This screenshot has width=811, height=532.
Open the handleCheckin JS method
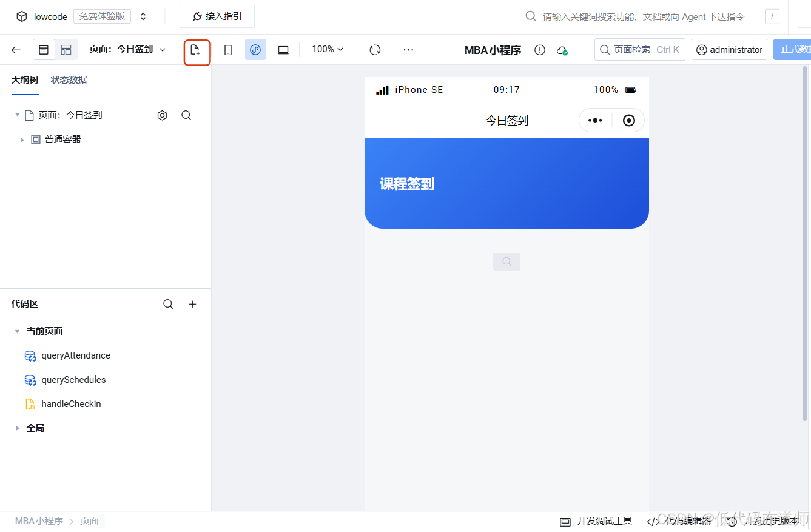[x=71, y=404]
